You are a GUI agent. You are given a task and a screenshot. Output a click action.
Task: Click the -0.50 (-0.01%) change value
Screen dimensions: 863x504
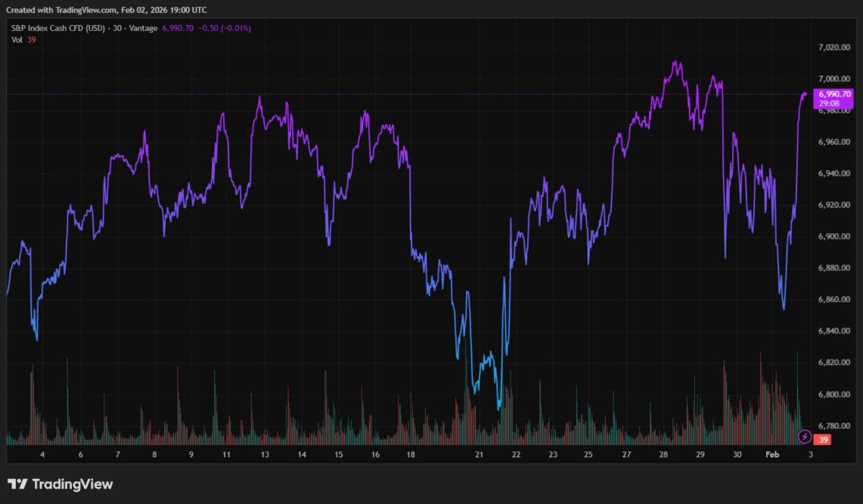click(225, 28)
